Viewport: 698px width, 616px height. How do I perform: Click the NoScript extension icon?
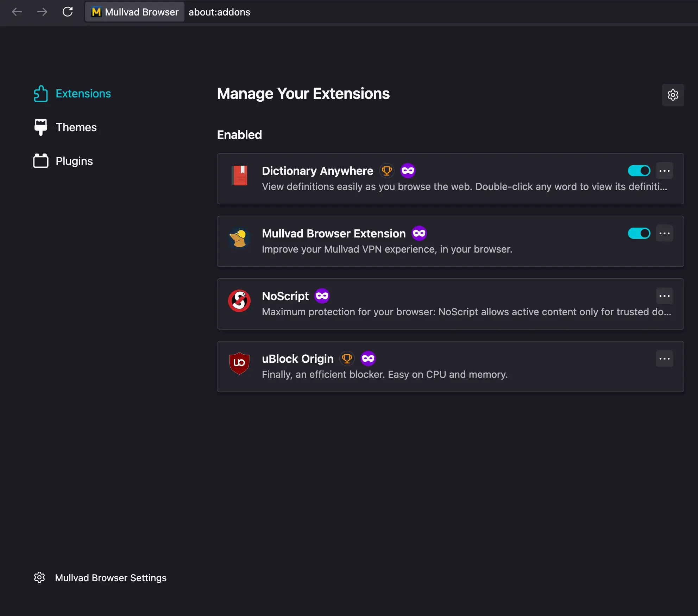pyautogui.click(x=239, y=300)
